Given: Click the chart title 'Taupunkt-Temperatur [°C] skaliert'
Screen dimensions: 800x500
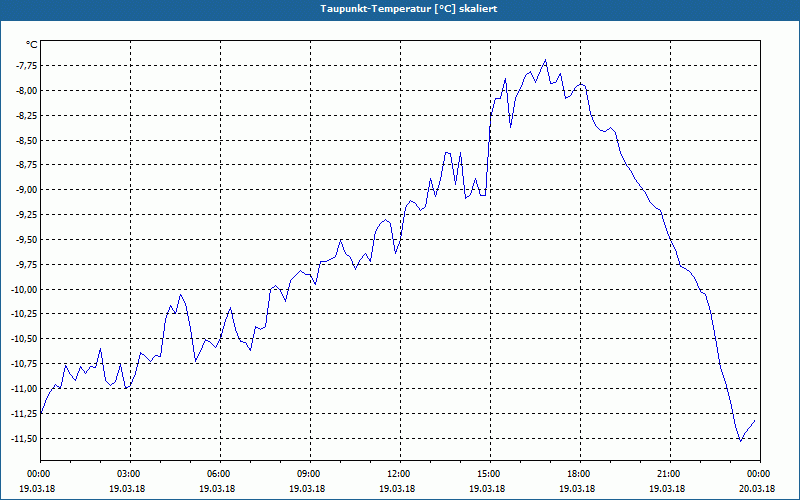Looking at the screenshot, I should (409, 9).
